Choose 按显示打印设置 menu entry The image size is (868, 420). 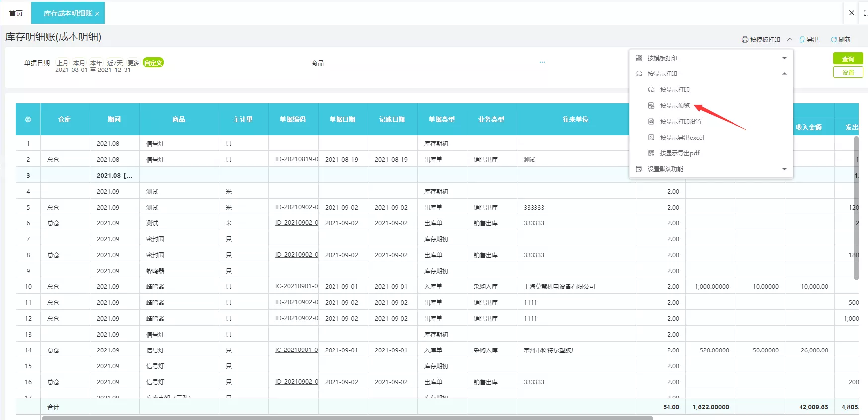coord(680,122)
